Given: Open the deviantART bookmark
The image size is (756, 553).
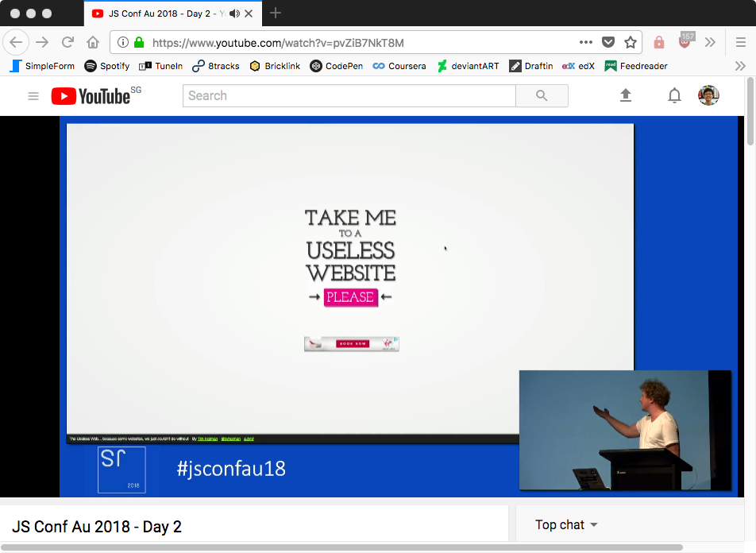Looking at the screenshot, I should click(x=468, y=66).
